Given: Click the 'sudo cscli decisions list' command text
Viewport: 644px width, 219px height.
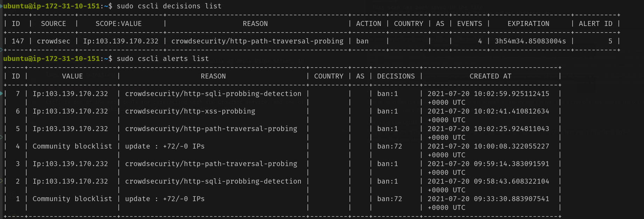Looking at the screenshot, I should tap(169, 6).
